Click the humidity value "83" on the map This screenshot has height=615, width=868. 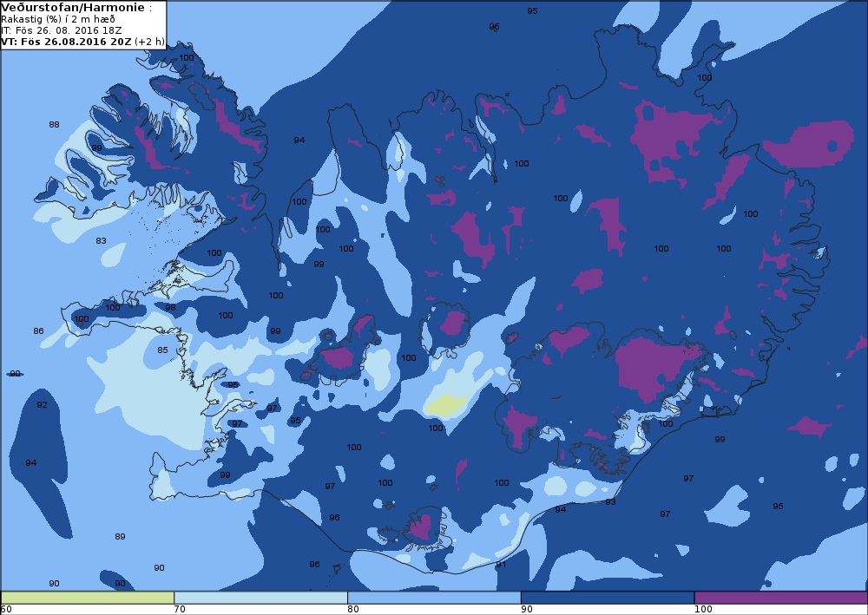(x=101, y=240)
